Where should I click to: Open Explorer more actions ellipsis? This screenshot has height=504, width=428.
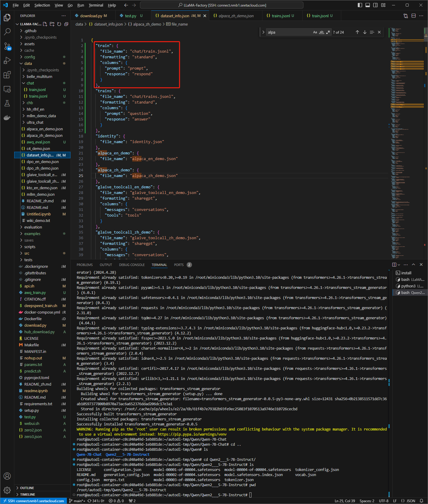[x=64, y=16]
